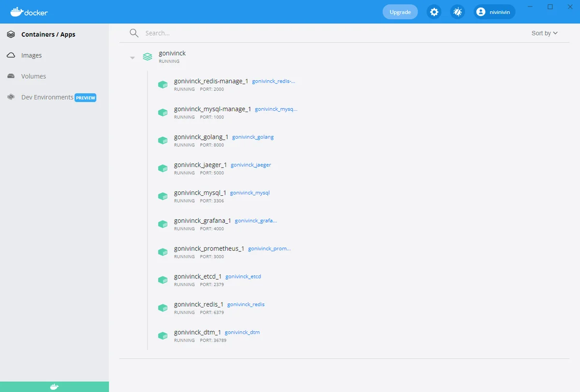
Task: Click the Upgrade button
Action: [x=400, y=12]
